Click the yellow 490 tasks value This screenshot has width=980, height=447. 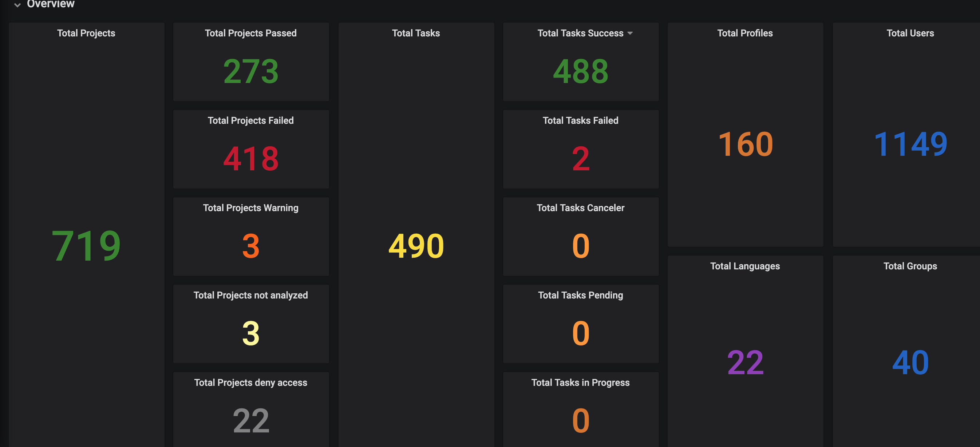pos(416,246)
